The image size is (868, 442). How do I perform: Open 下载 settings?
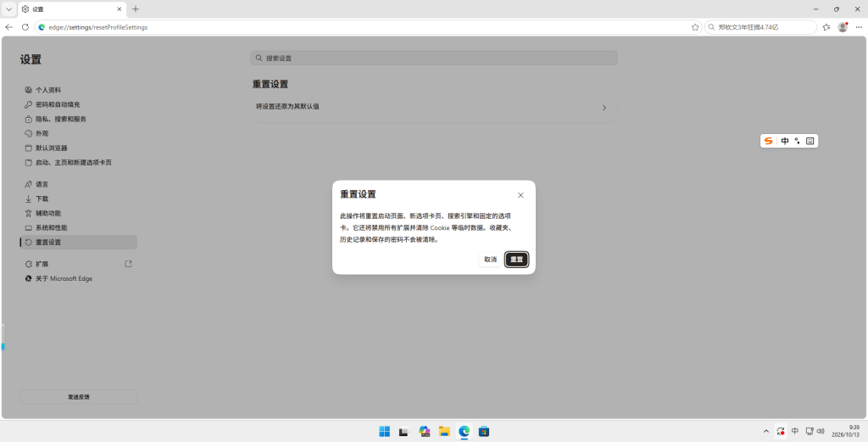79,199
